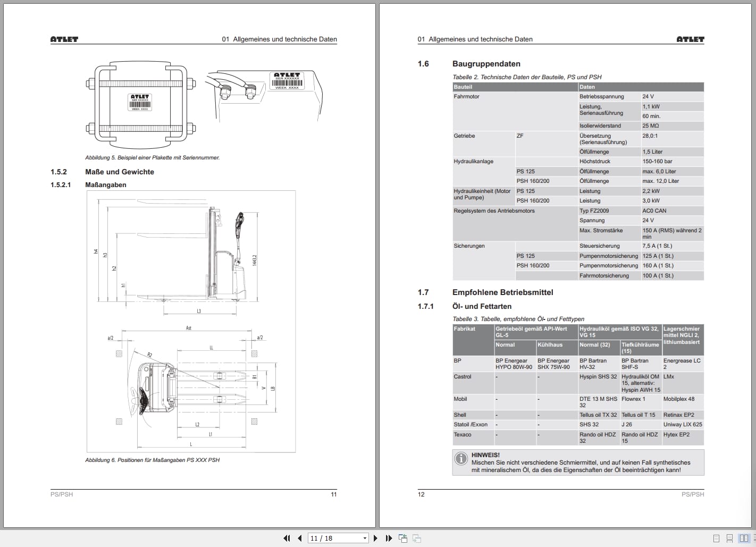The width and height of the screenshot is (756, 547).
Task: Select the continuous scrolling layout icon
Action: click(729, 538)
